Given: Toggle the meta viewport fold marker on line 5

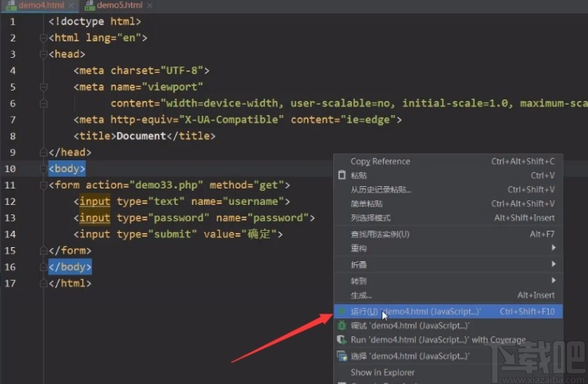Looking at the screenshot, I should (x=43, y=87).
